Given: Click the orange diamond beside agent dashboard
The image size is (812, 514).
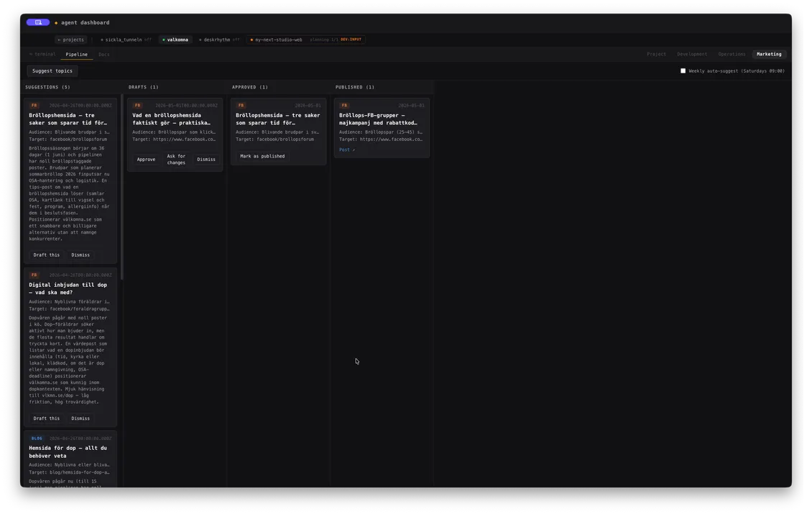Looking at the screenshot, I should (56, 23).
